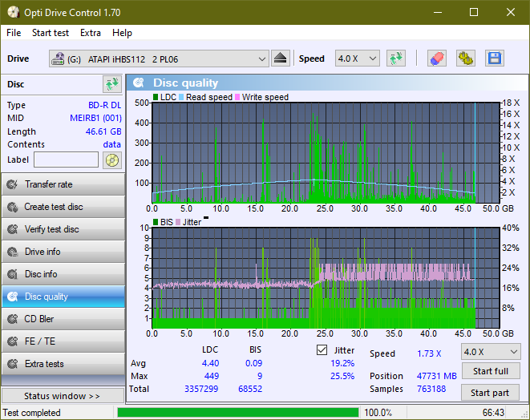The height and width of the screenshot is (420, 530).
Task: Click the BIS/Jitter chart area
Action: [326, 278]
